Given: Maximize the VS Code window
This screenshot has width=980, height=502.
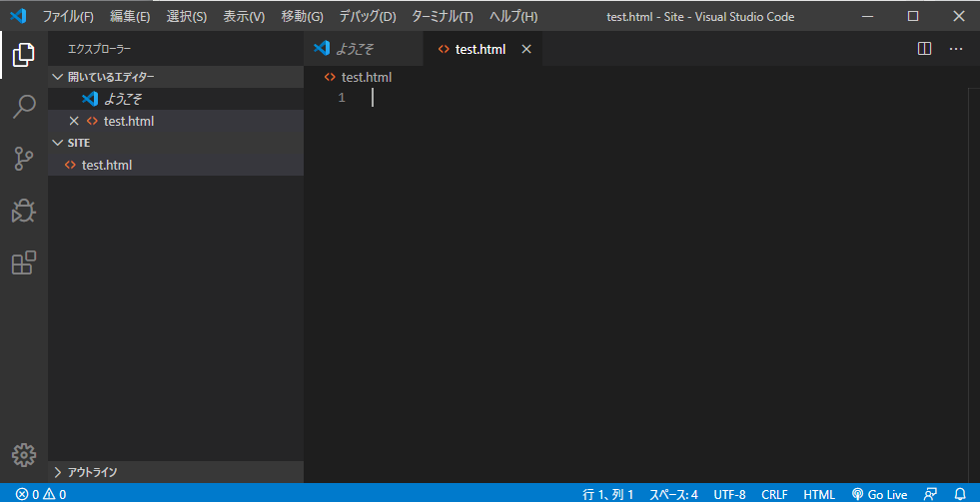Looking at the screenshot, I should tap(913, 16).
